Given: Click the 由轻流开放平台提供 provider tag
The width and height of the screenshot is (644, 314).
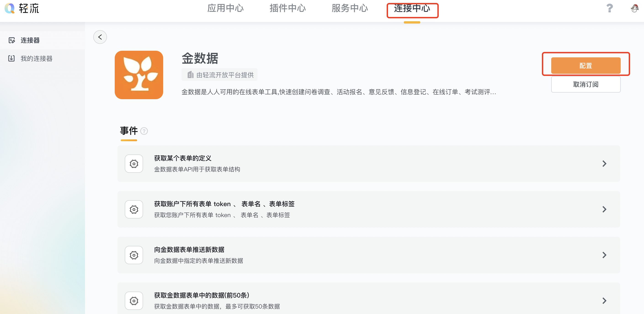Looking at the screenshot, I should click(x=219, y=75).
